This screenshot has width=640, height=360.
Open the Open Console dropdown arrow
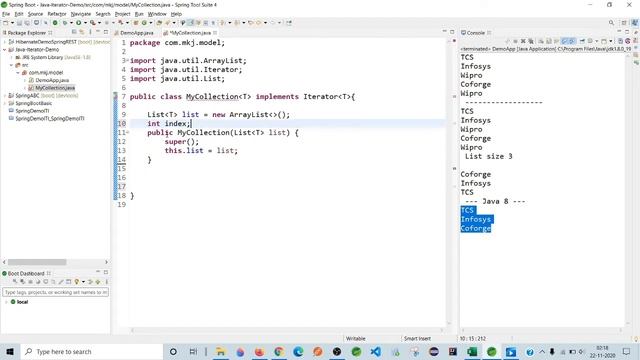(611, 41)
